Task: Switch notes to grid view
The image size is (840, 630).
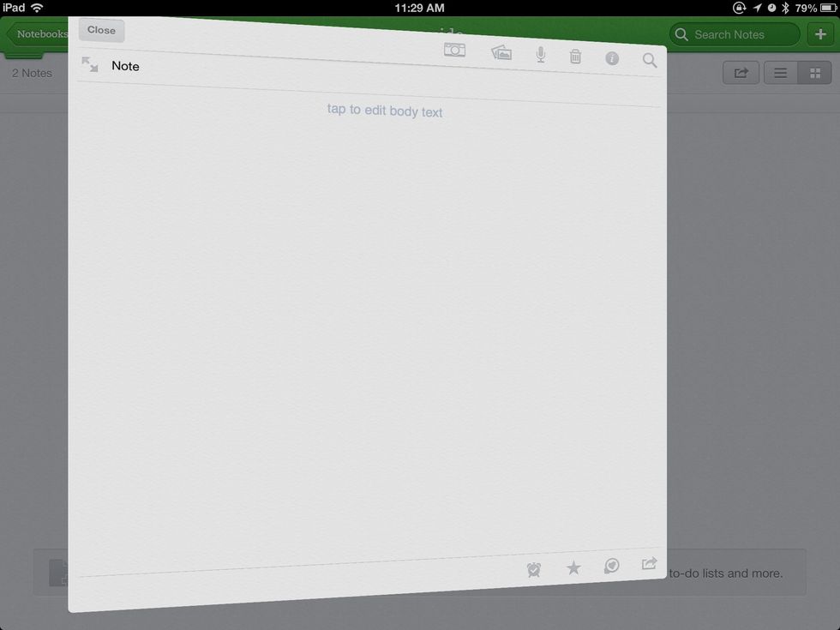Action: tap(815, 72)
